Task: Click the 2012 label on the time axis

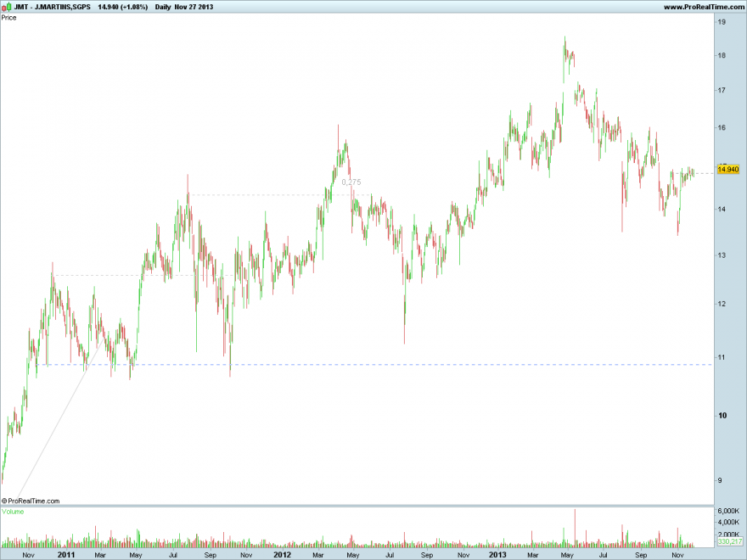Action: point(282,554)
